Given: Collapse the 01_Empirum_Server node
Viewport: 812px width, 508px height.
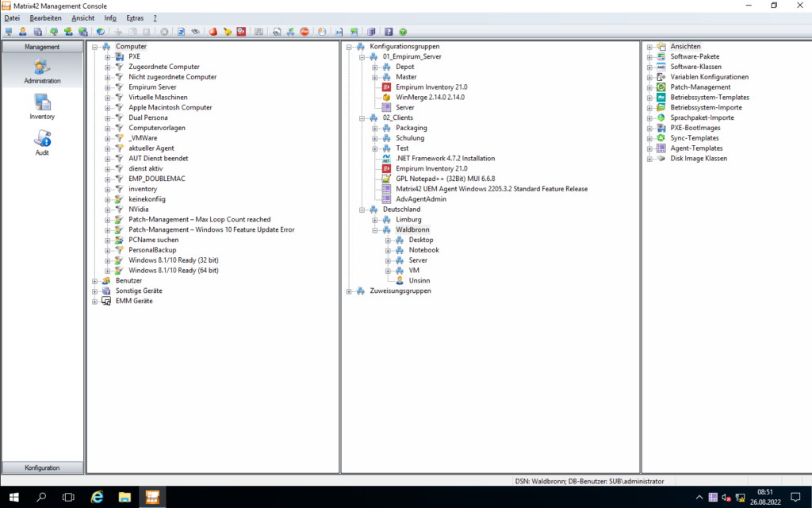Looking at the screenshot, I should [362, 57].
